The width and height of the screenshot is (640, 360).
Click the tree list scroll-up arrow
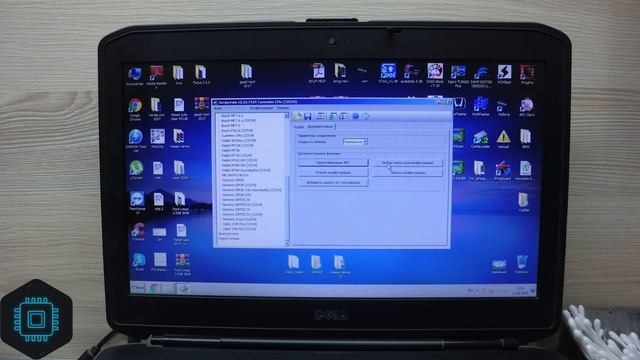click(287, 116)
